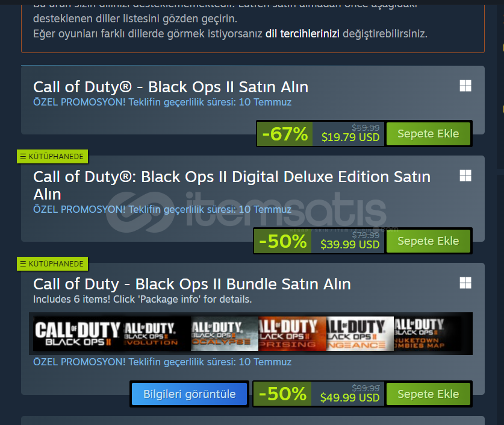Select the Nuketown Zombies Map thumbnail

coord(428,333)
